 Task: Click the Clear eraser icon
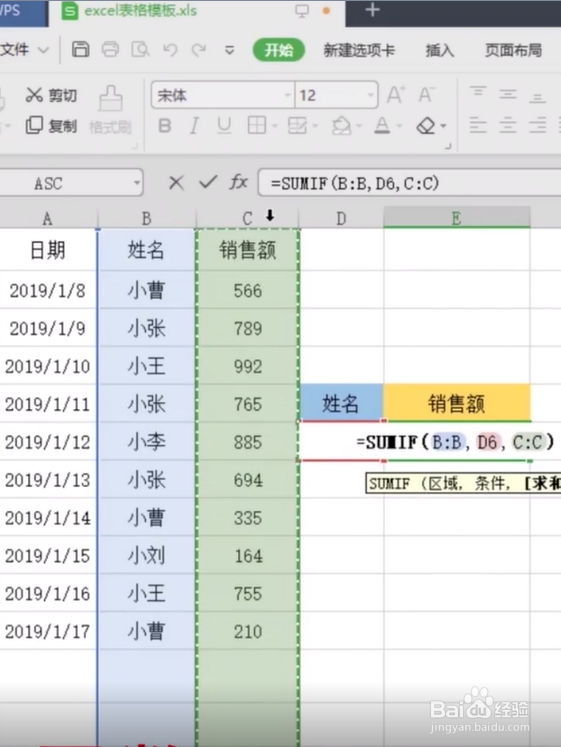[426, 126]
